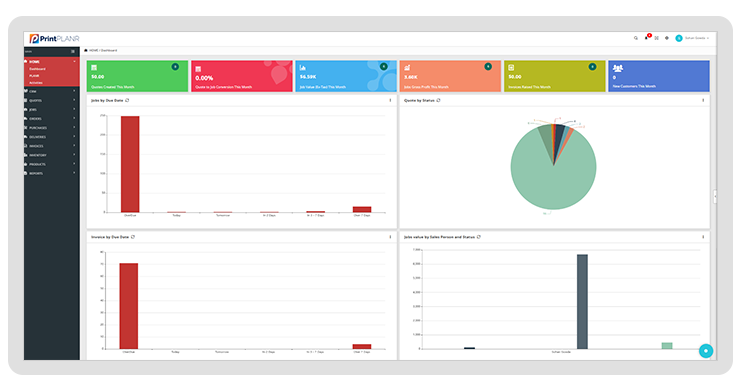The image size is (741, 390).
Task: Click the blue Job Value card badge
Action: click(x=384, y=67)
